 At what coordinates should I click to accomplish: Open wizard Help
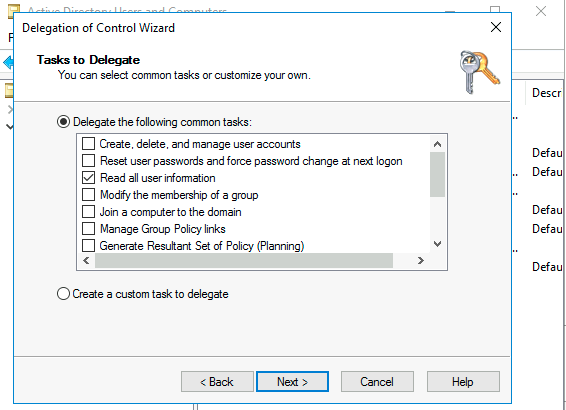pos(463,381)
